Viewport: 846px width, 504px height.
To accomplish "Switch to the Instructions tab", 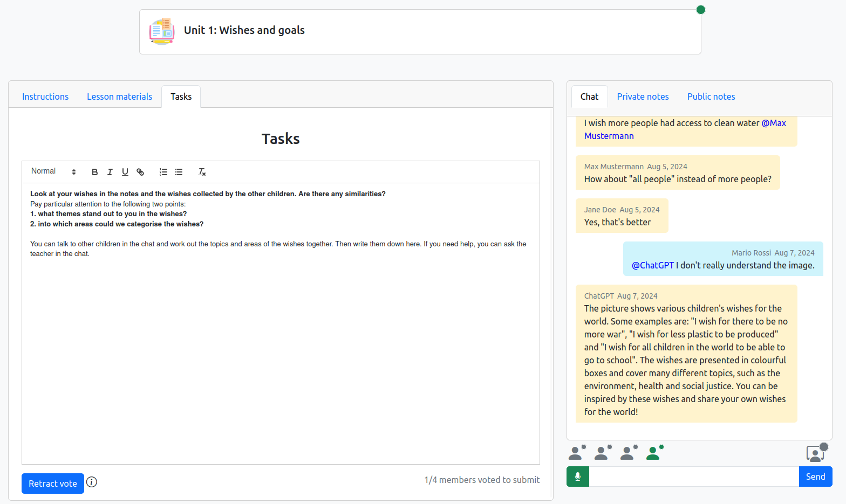I will point(45,96).
